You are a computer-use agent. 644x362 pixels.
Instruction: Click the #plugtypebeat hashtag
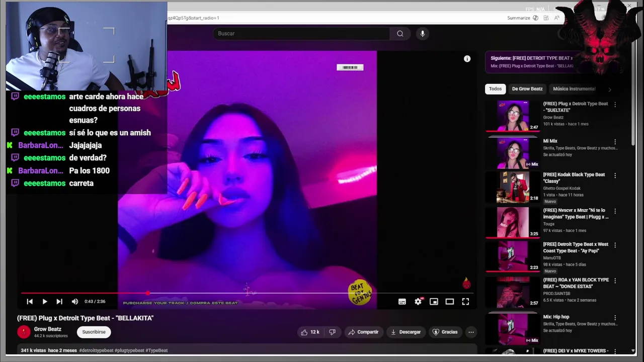pyautogui.click(x=129, y=350)
